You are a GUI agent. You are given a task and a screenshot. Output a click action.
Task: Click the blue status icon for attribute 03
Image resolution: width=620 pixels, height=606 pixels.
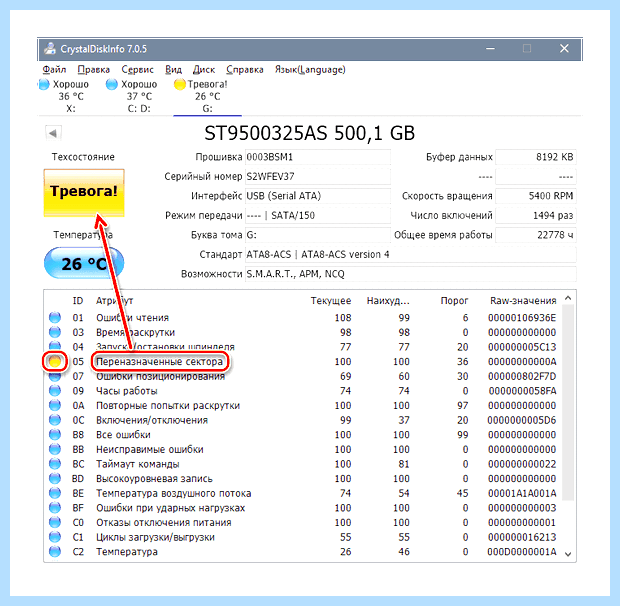[55, 332]
